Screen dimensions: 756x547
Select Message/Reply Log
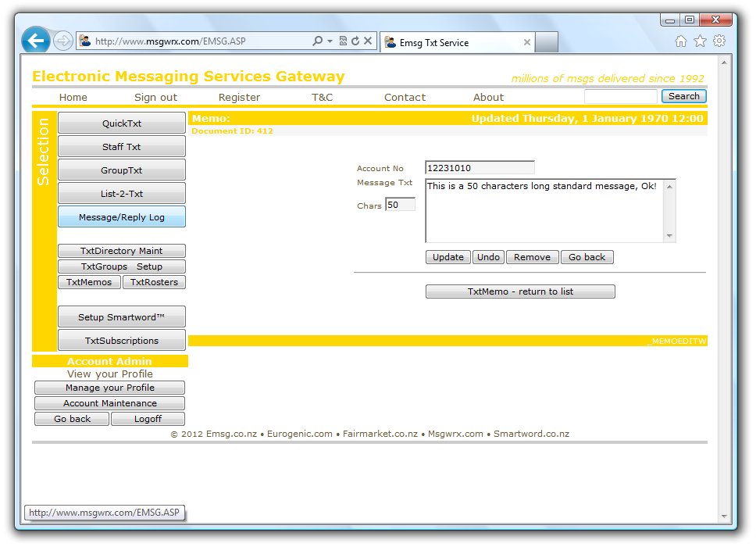(121, 216)
